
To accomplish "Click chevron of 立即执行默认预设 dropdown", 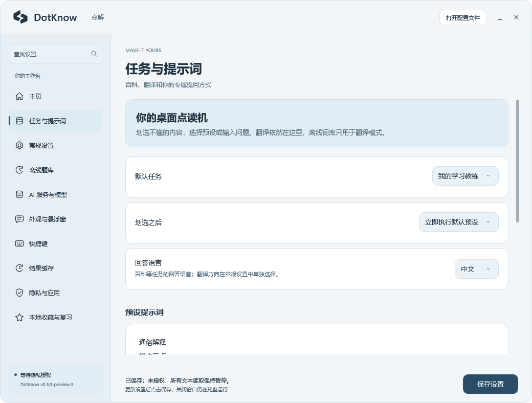I will (x=488, y=222).
